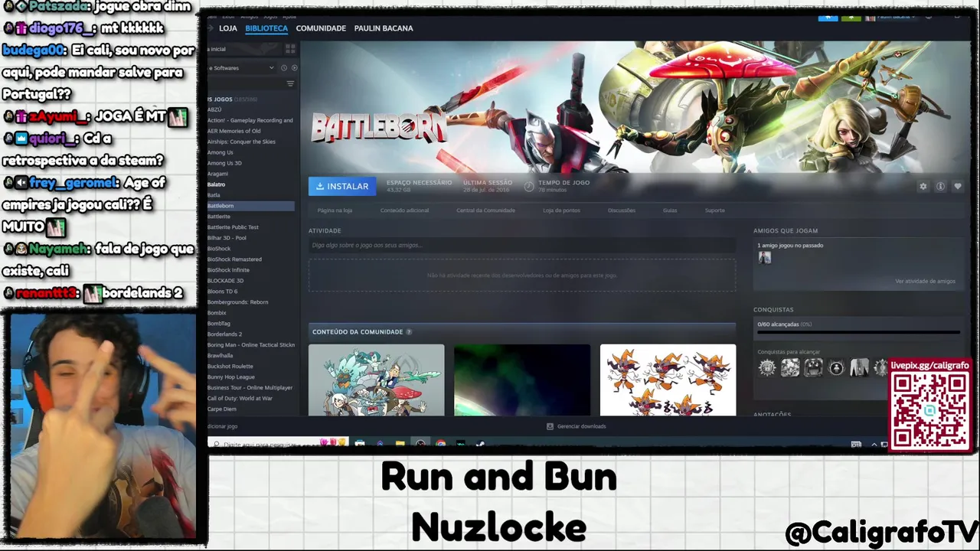Select BioShock Remastered in the games list
The image size is (980, 551).
tap(234, 259)
